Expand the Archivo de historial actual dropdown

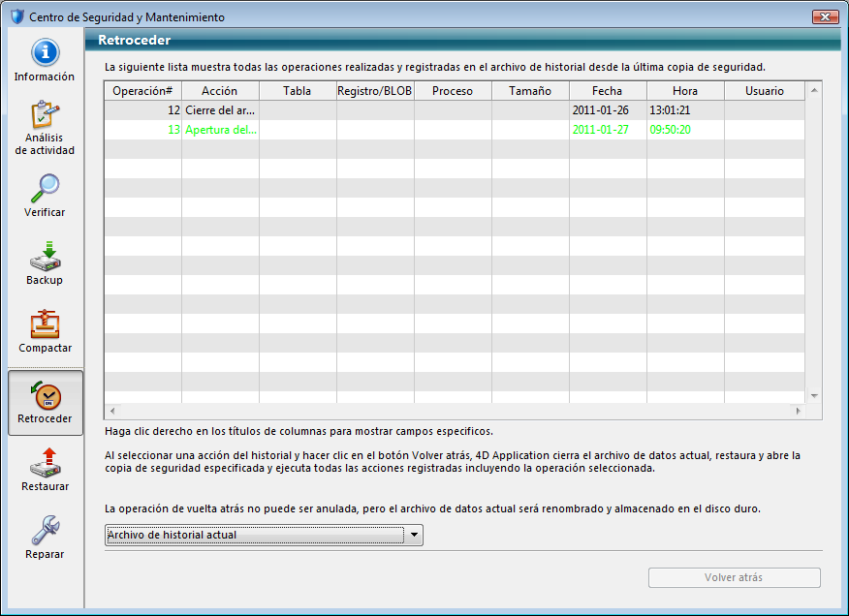click(x=414, y=535)
